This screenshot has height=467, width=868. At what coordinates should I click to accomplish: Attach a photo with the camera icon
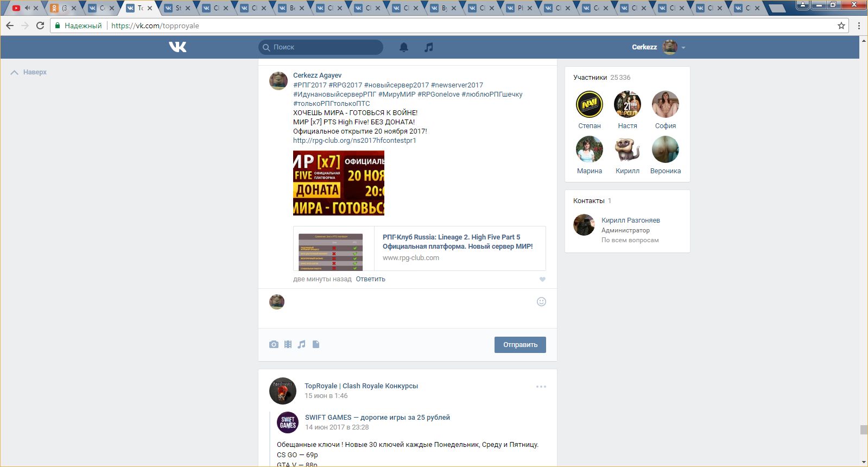274,344
